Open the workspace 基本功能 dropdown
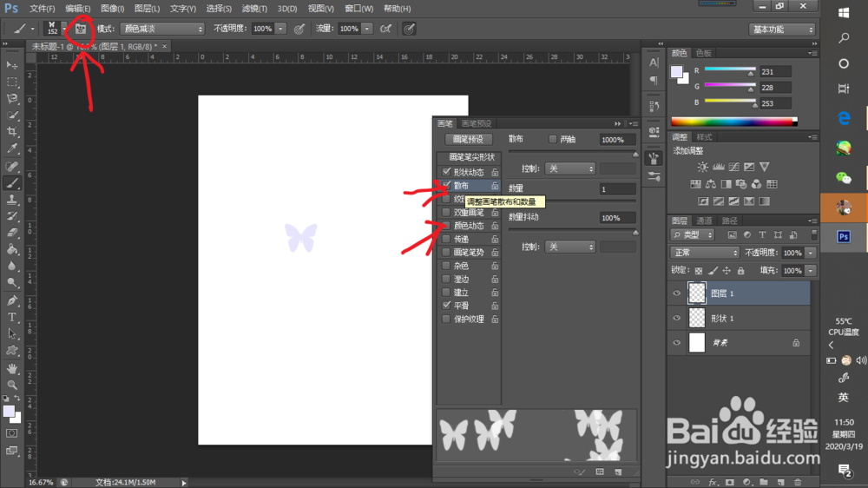The width and height of the screenshot is (868, 488). (x=782, y=30)
